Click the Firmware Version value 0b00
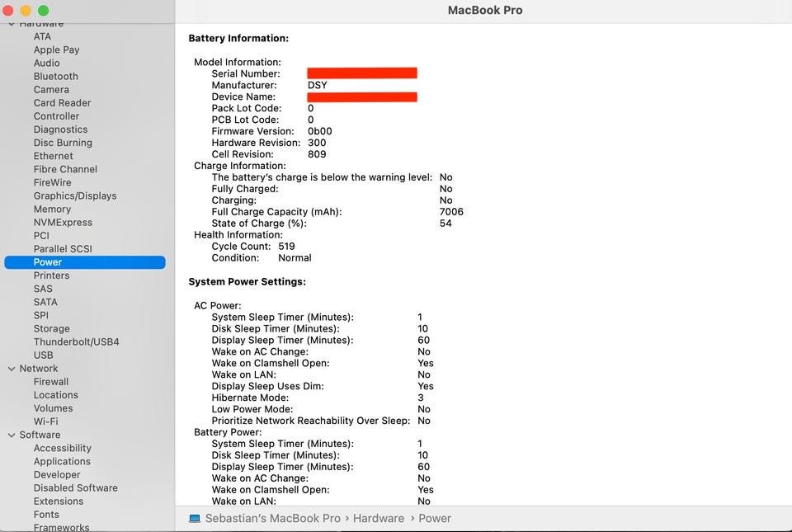Screen dimensions: 792x532 pyautogui.click(x=320, y=131)
